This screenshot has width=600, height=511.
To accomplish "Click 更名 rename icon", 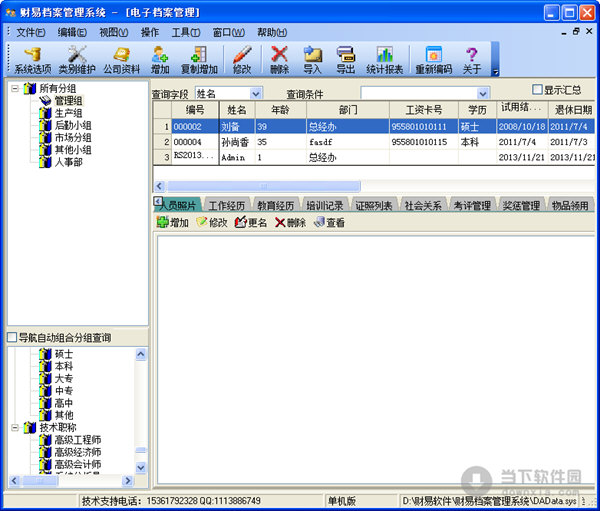I will pos(251,222).
